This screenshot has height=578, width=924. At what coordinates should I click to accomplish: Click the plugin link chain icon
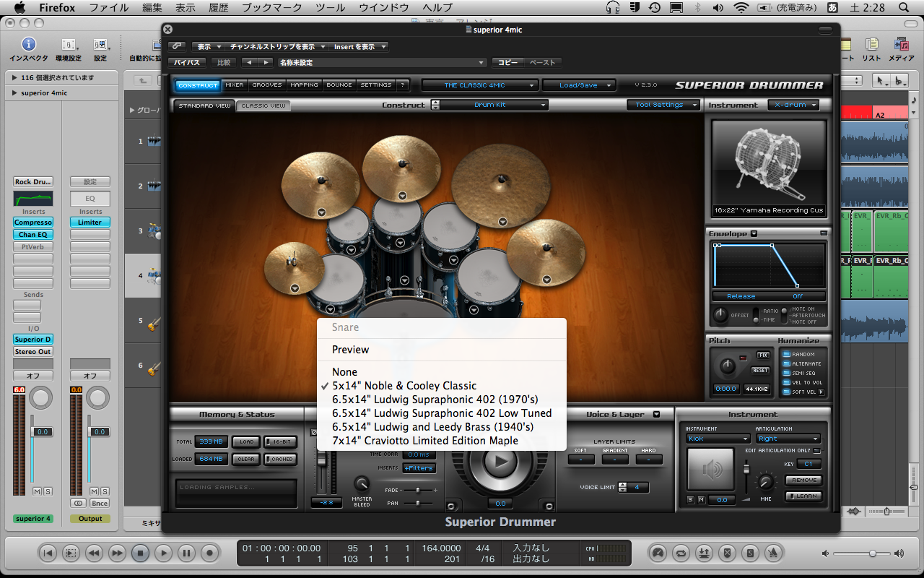(x=178, y=46)
